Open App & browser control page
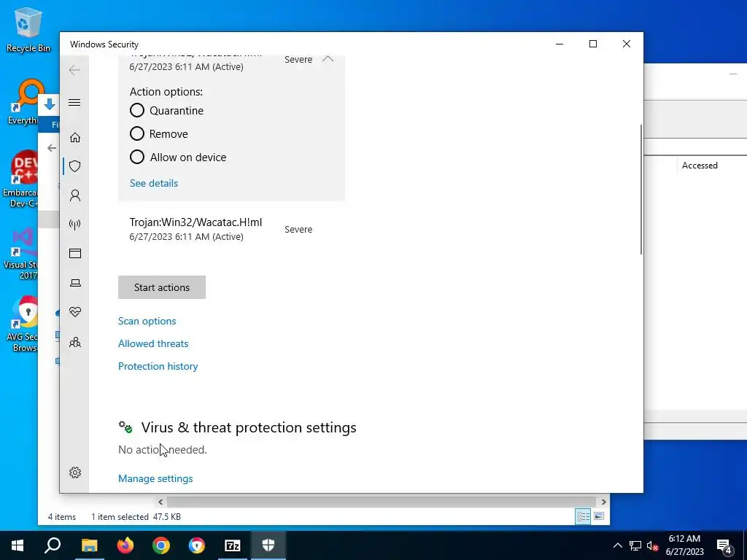747x560 pixels. 75,253
